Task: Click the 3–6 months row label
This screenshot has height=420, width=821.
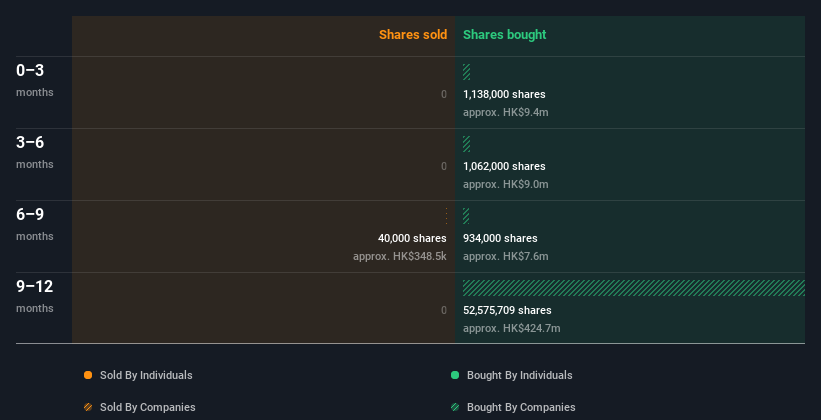Action: pos(35,152)
